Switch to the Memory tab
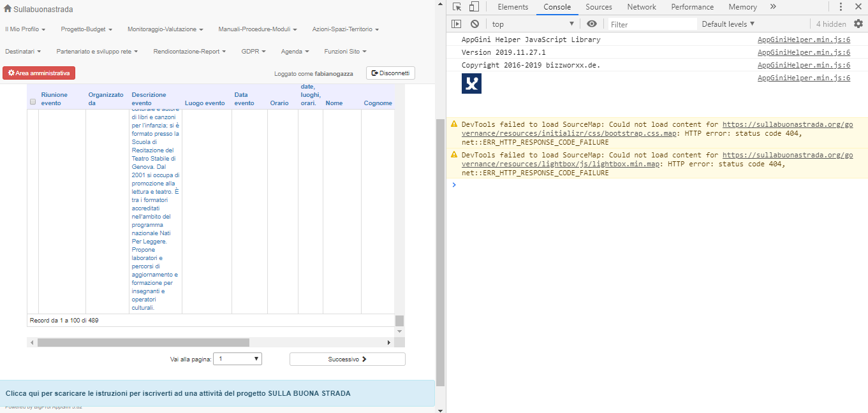The width and height of the screenshot is (868, 413). pyautogui.click(x=742, y=7)
